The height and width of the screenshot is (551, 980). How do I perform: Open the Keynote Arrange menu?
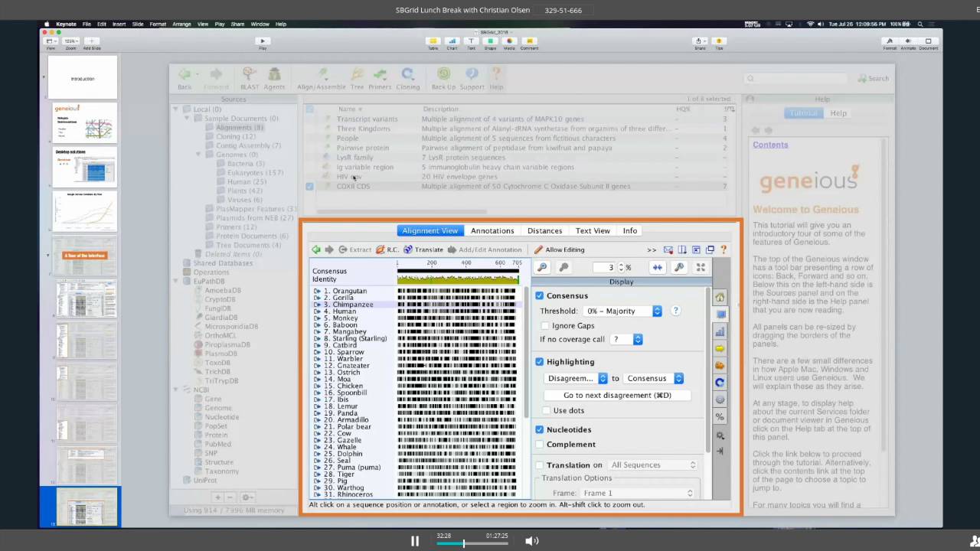click(x=181, y=24)
